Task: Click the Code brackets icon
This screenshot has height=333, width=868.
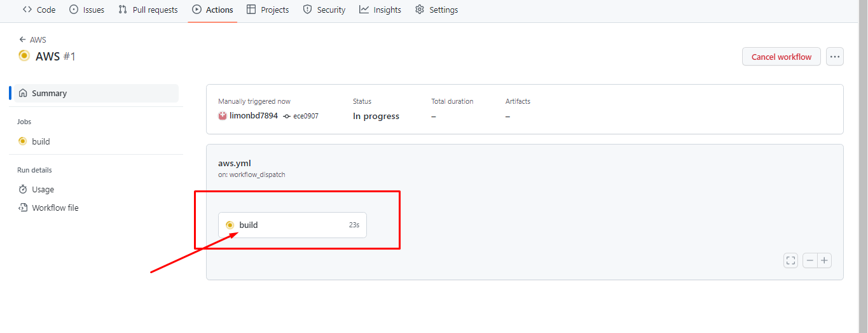Action: (27, 10)
